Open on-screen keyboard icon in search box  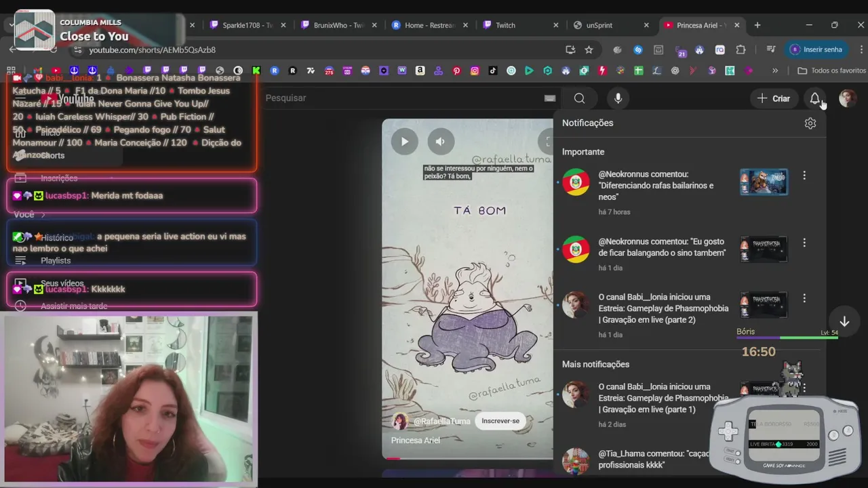550,98
